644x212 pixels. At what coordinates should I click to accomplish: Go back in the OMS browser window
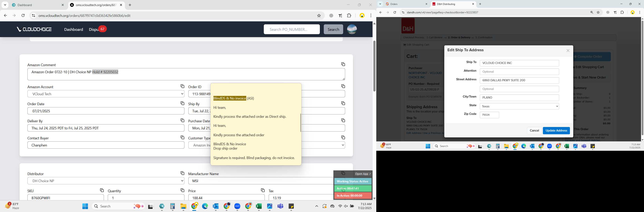[x=5, y=16]
